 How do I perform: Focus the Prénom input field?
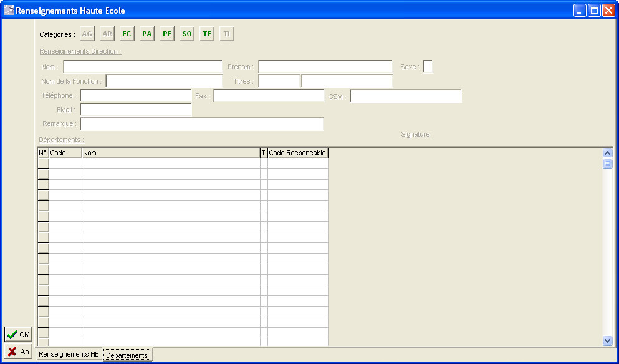click(x=325, y=67)
